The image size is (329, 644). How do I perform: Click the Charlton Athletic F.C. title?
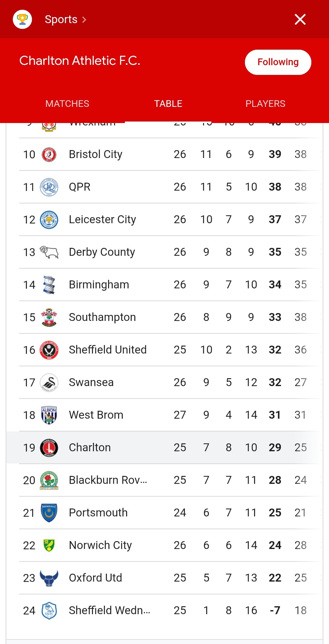[x=80, y=61]
